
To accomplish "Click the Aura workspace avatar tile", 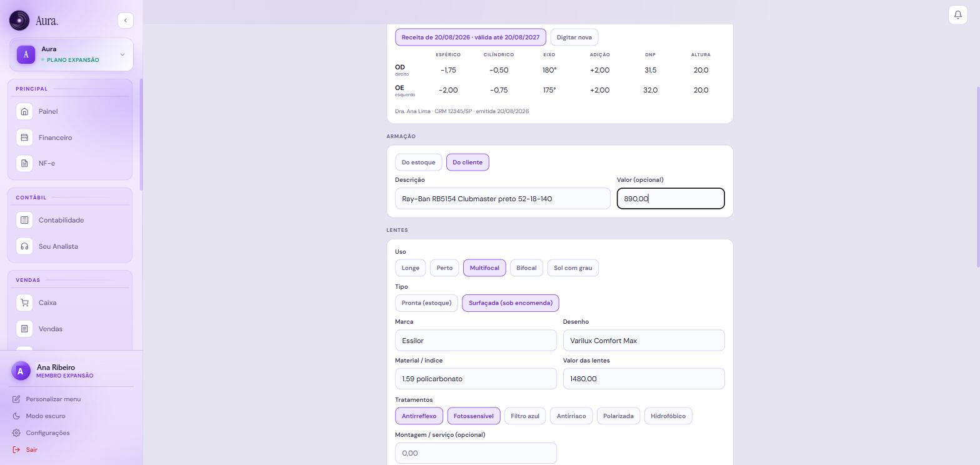I will coord(26,54).
